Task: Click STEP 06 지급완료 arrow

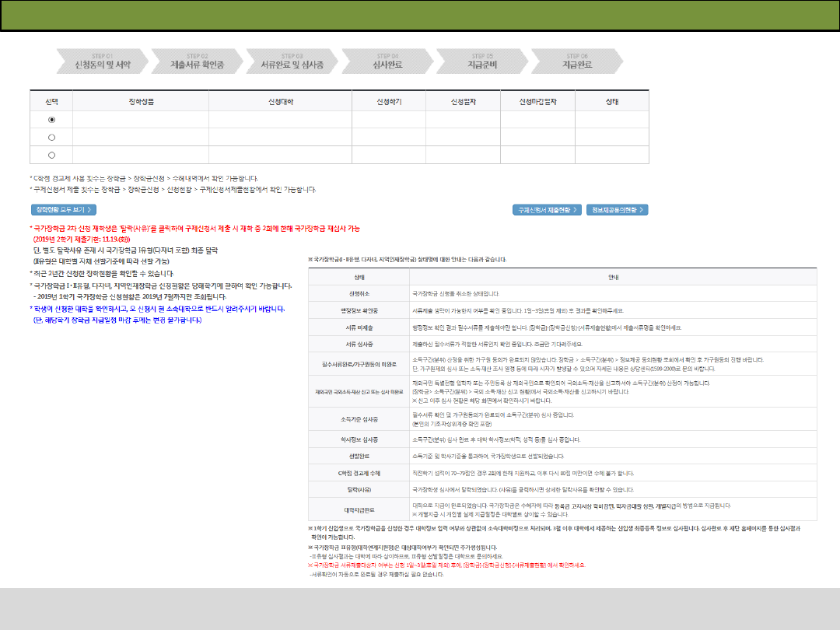Action: tap(577, 61)
